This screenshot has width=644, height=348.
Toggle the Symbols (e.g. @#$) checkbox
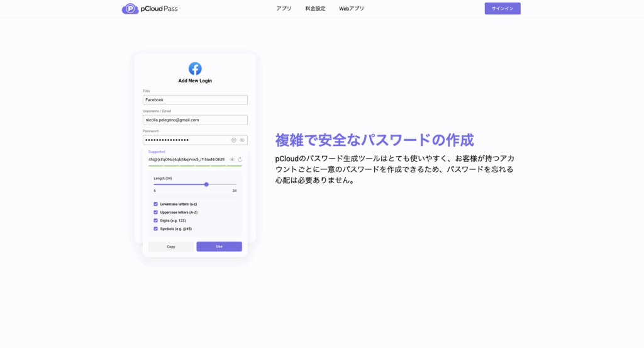click(156, 228)
